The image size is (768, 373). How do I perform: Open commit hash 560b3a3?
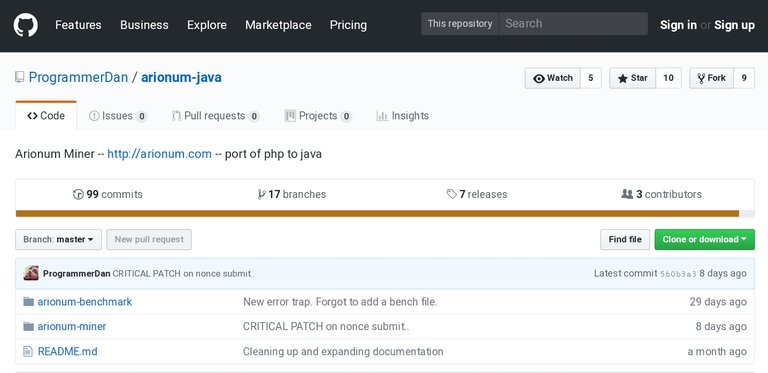click(x=678, y=274)
